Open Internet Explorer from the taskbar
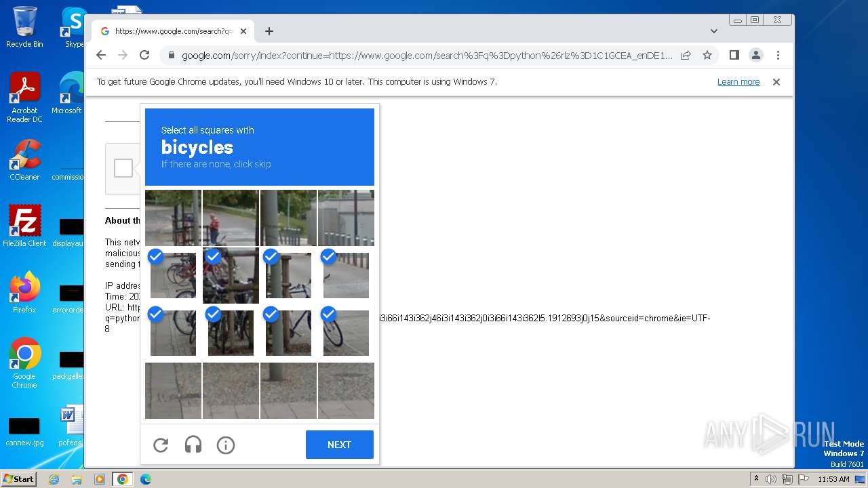 pos(54,479)
